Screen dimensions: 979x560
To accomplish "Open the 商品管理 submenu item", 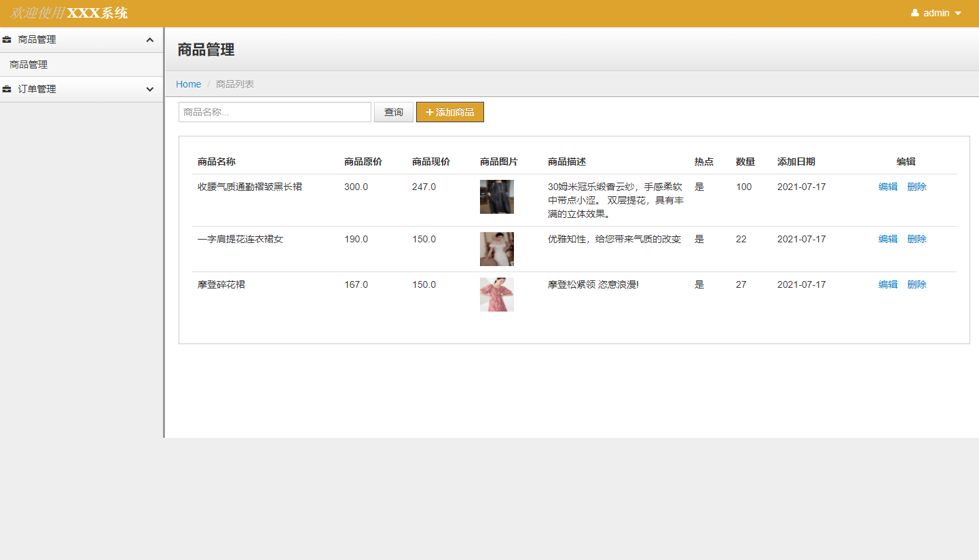I will [x=29, y=65].
